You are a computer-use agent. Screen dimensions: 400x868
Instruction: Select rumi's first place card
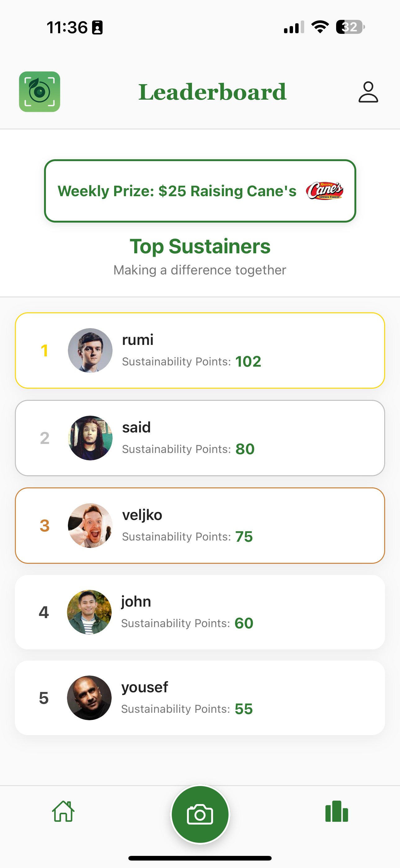tap(200, 350)
